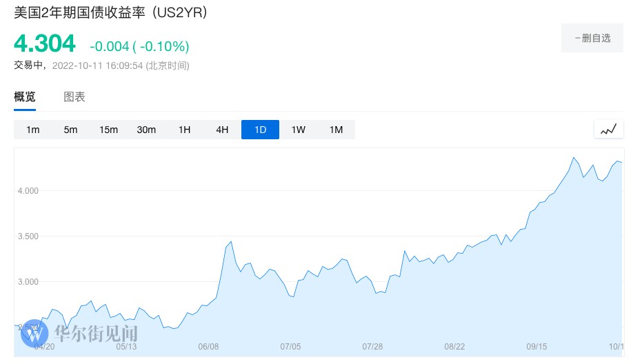Click the 09/15 date marker
This screenshot has height=364, width=633.
pos(536,346)
